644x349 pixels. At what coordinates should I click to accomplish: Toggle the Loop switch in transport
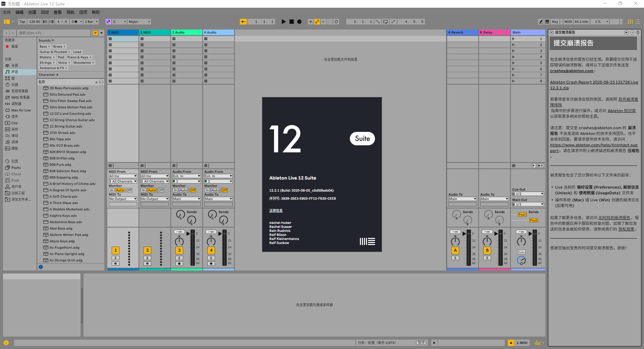coord(385,22)
